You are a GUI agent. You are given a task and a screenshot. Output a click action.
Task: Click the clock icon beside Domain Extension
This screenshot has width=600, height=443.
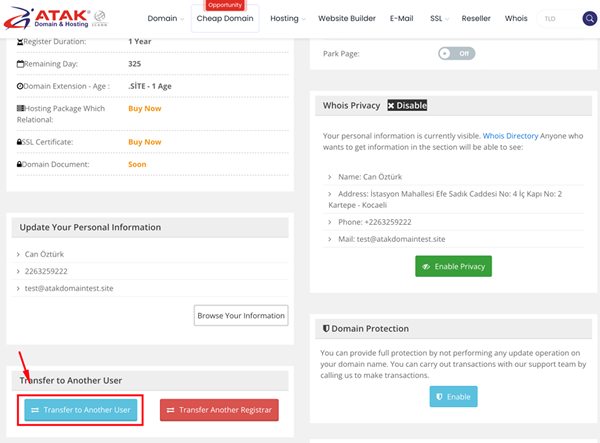tap(20, 86)
